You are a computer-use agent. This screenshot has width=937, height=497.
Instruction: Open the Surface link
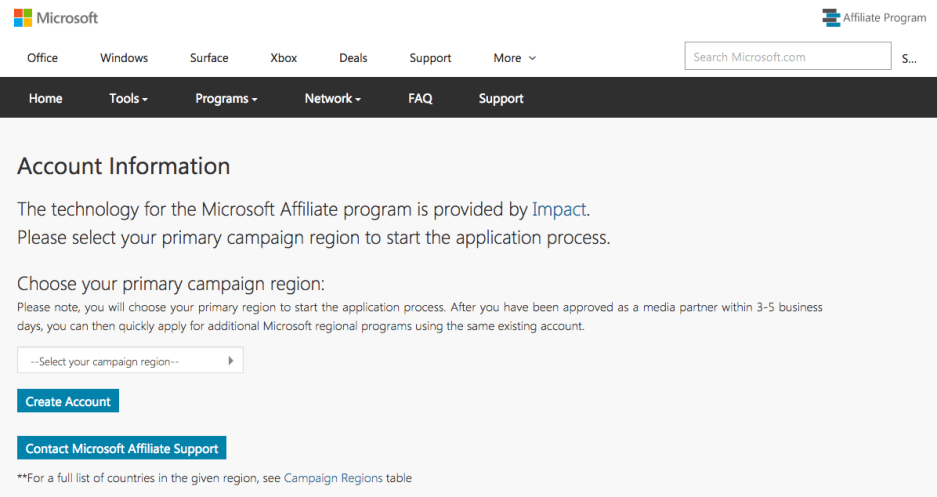click(209, 58)
